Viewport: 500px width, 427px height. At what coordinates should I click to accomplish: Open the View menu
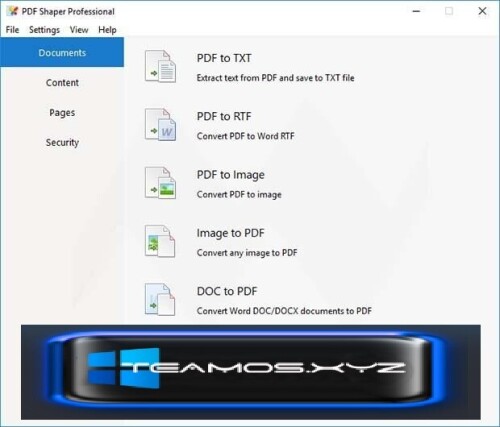(x=79, y=30)
